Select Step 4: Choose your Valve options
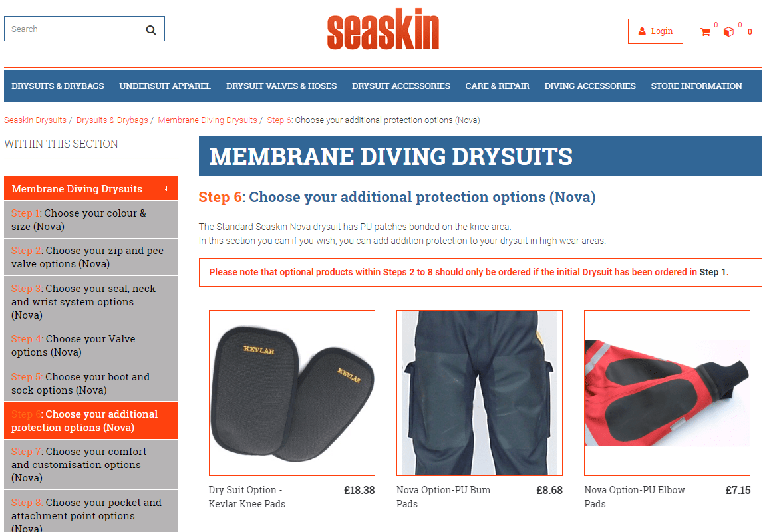 tap(90, 345)
